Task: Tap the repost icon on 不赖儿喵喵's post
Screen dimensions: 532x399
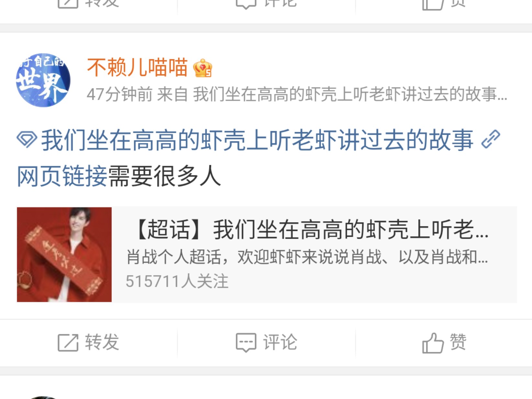Action: [68, 343]
